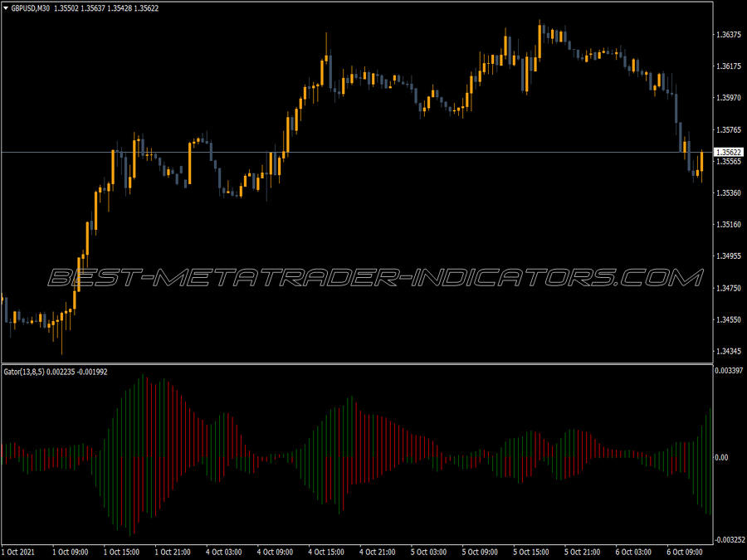Click the current price label 1.35622
The width and height of the screenshot is (747, 560).
click(729, 153)
